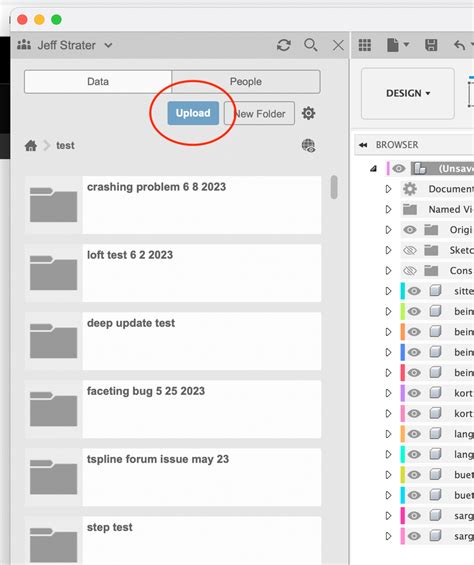Click the data panel vertical scrollbar
The height and width of the screenshot is (565, 474).
(x=334, y=187)
